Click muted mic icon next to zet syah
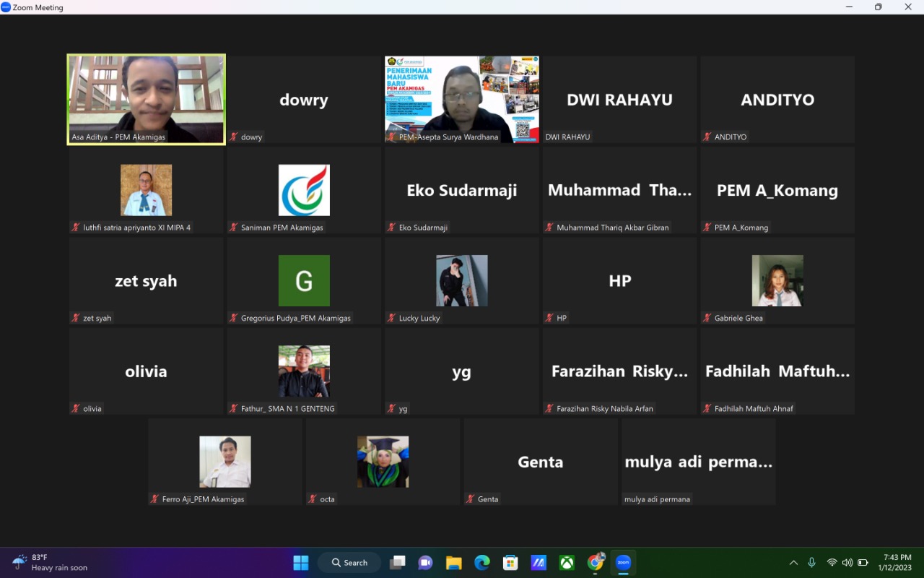 tap(76, 318)
